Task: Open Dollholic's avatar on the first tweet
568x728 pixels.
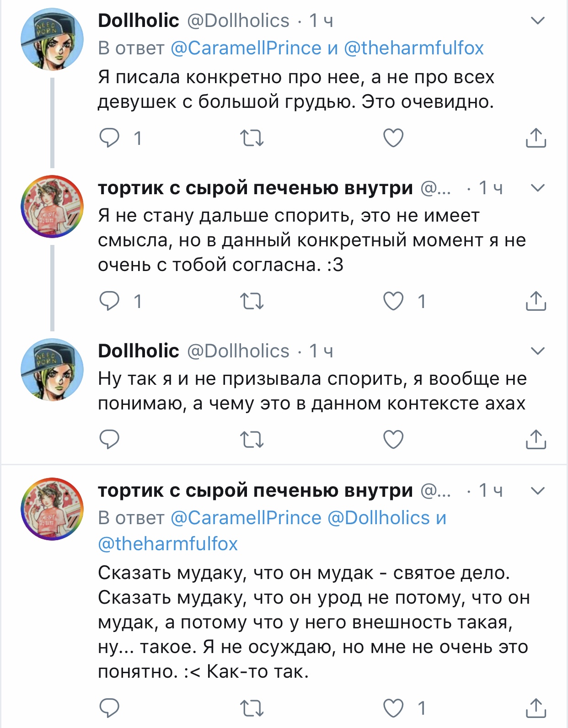Action: 52,40
